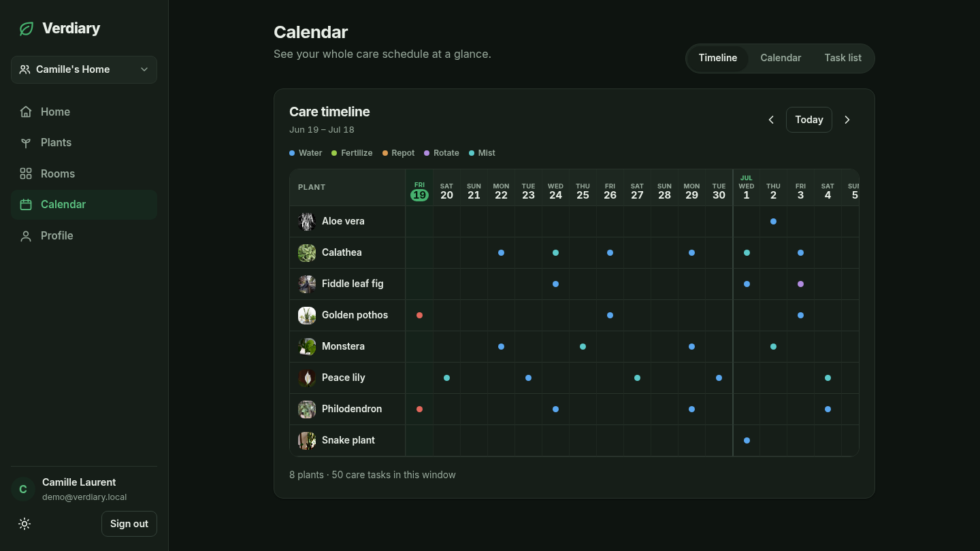Image resolution: width=980 pixels, height=551 pixels.
Task: Open Peace lily water task on Tue 30
Action: (x=719, y=378)
